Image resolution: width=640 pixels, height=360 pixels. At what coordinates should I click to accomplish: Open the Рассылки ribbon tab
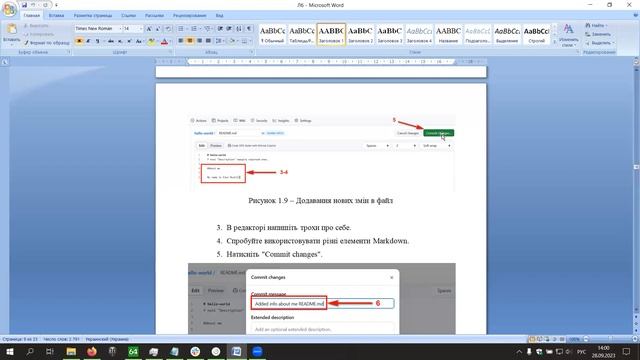coord(154,16)
